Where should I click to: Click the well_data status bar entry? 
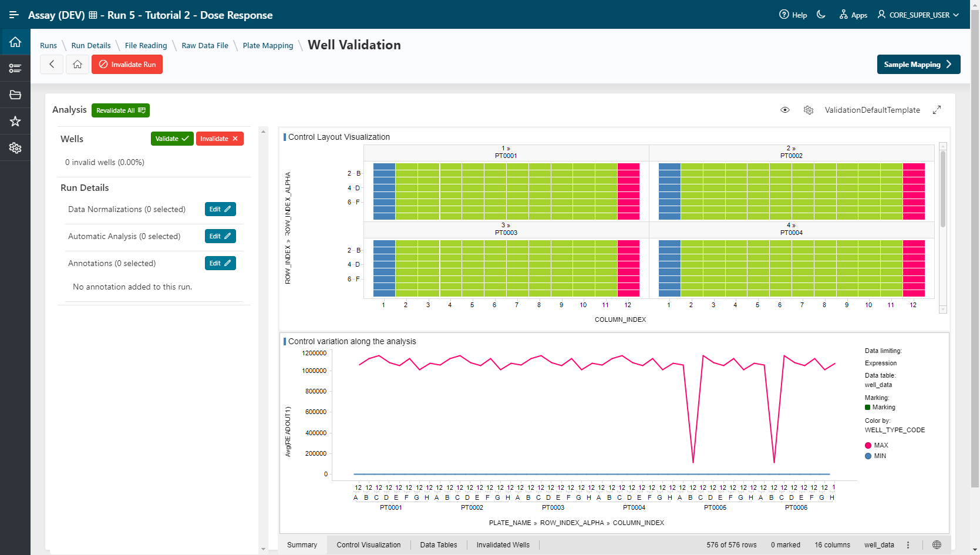(x=879, y=545)
